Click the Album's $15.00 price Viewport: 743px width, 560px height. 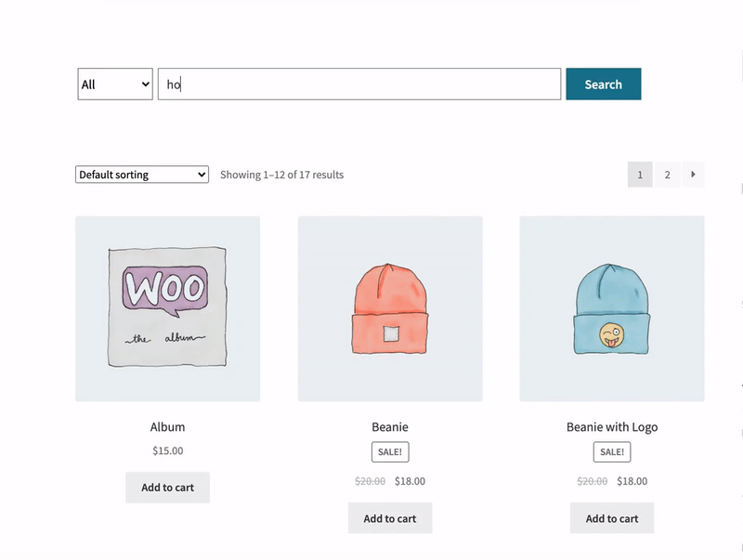167,451
